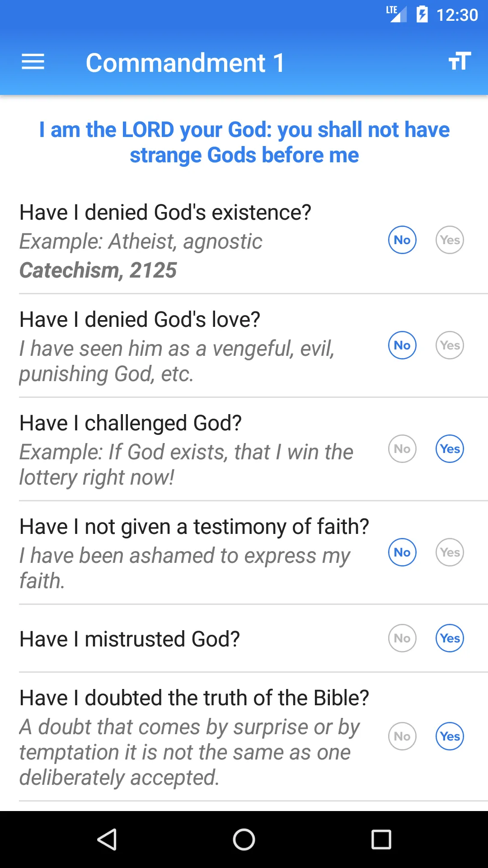The width and height of the screenshot is (488, 868).
Task: Open the hamburger navigation menu
Action: click(33, 62)
